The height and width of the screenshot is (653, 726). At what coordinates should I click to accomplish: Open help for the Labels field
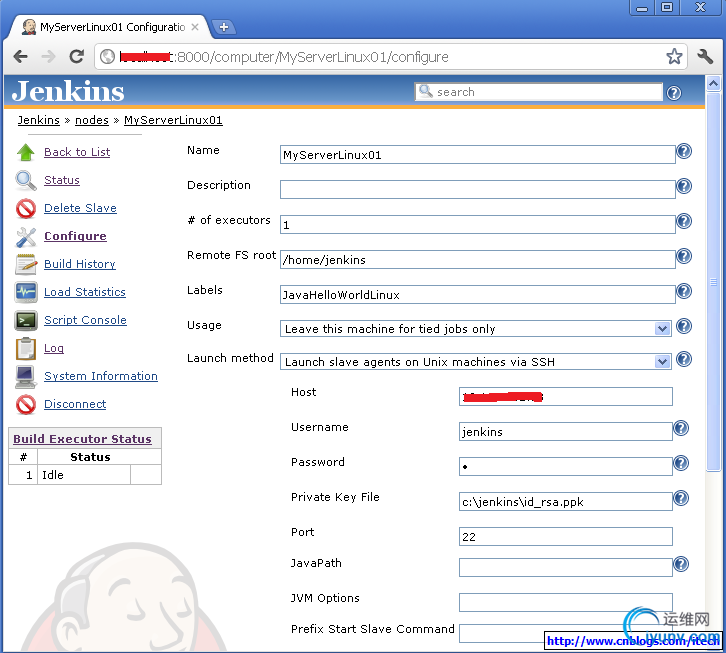click(x=684, y=291)
